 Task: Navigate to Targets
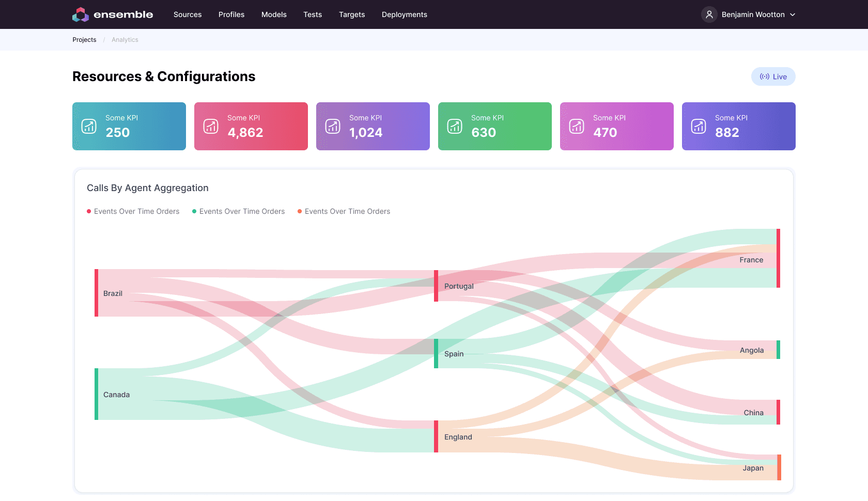[352, 14]
